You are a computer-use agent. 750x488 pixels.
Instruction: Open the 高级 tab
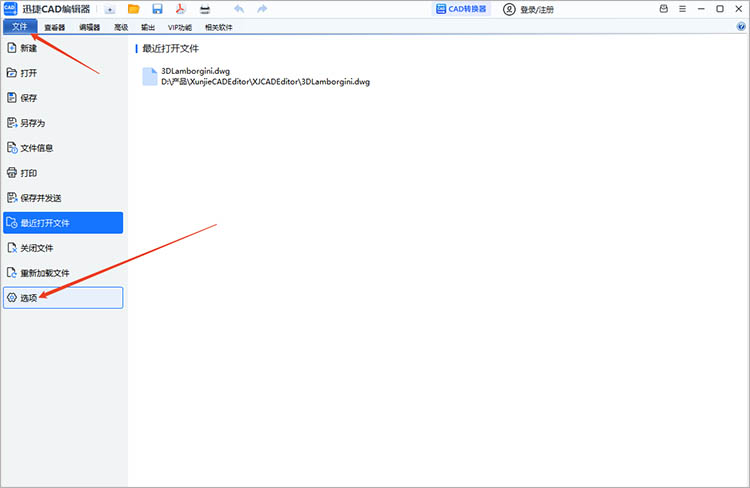click(121, 27)
